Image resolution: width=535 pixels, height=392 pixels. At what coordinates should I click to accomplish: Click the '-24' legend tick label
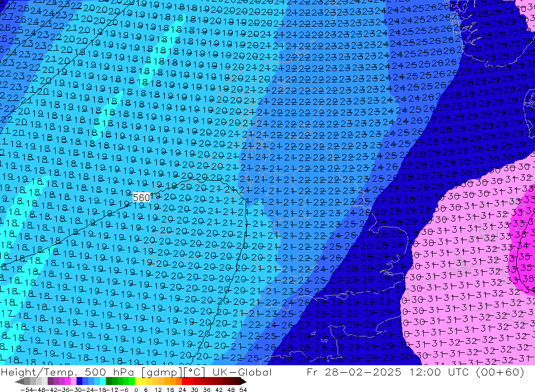pos(88,390)
